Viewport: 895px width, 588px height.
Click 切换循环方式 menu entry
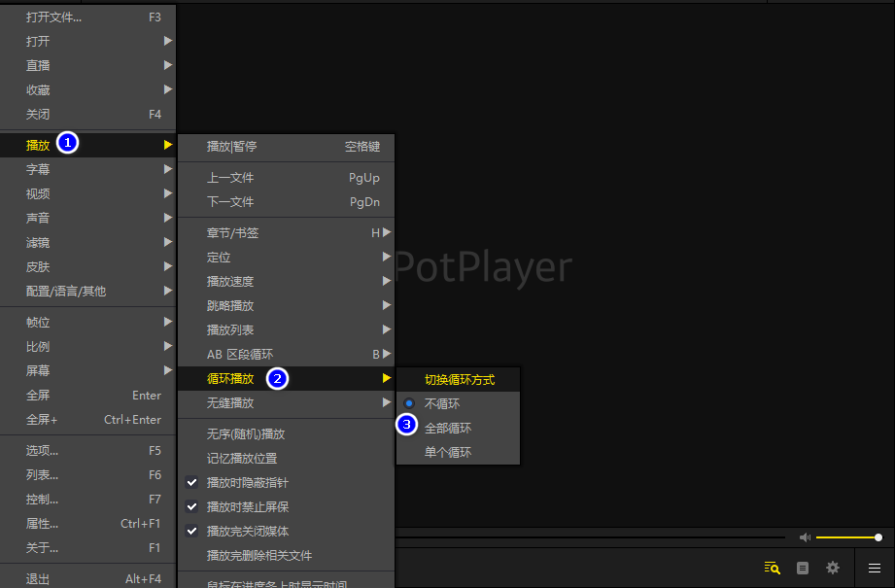pos(459,379)
